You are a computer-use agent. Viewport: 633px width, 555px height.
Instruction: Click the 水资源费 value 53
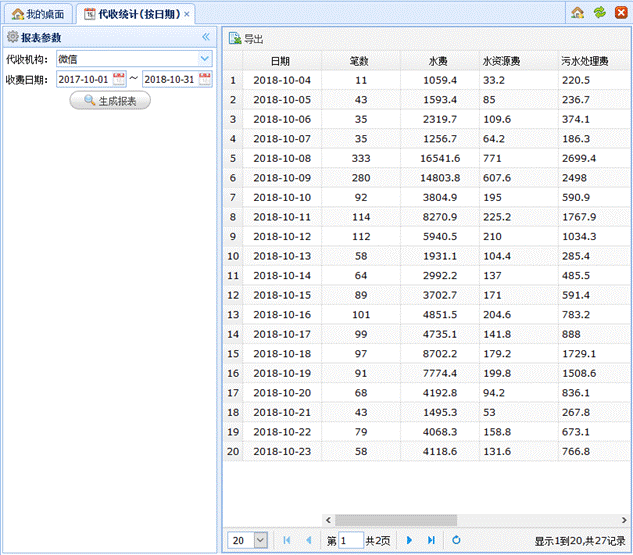click(518, 413)
